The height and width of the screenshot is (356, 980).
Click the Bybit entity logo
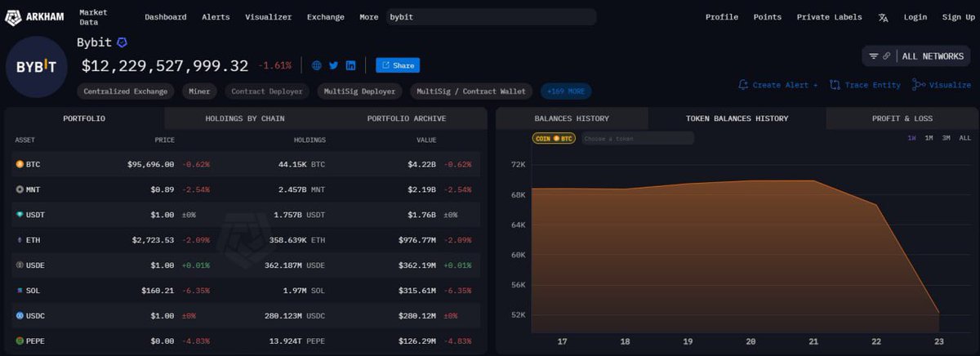tap(37, 69)
